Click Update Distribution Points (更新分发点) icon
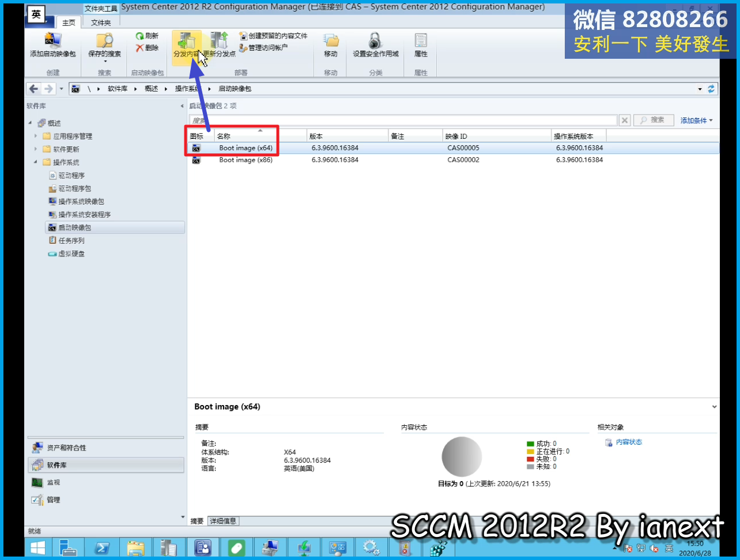This screenshot has height=560, width=740. (220, 45)
